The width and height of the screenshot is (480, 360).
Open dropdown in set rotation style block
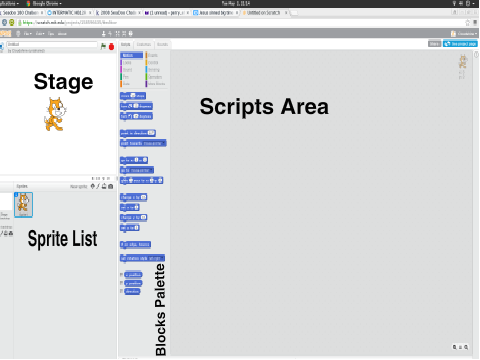pos(156,258)
